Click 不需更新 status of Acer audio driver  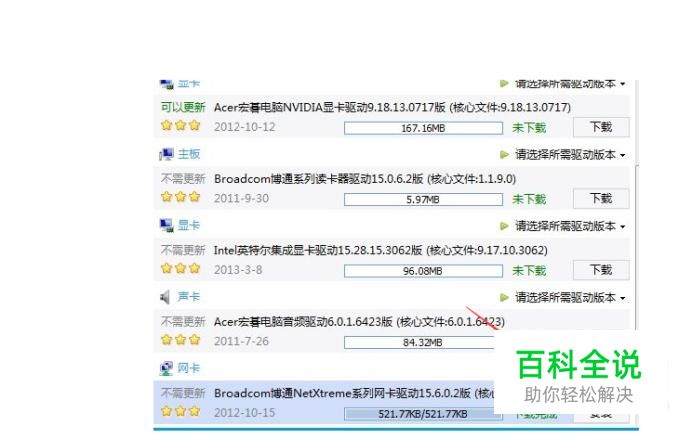(x=183, y=322)
